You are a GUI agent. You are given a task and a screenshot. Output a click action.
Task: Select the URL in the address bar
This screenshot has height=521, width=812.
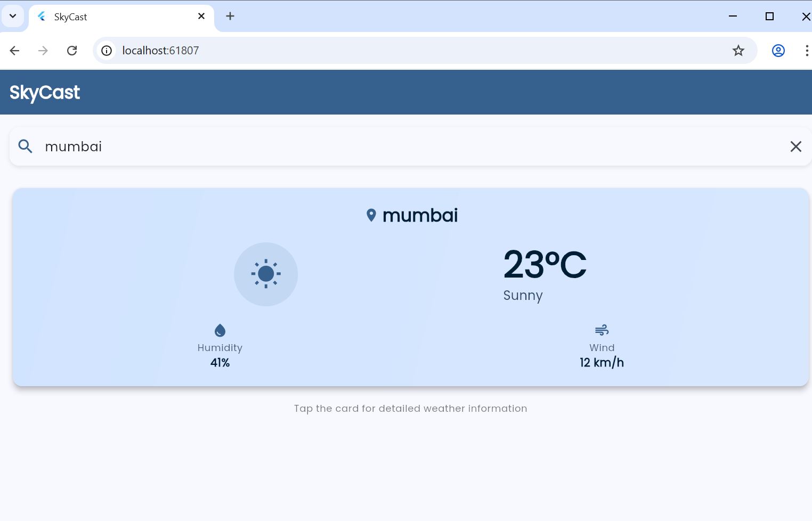[161, 50]
